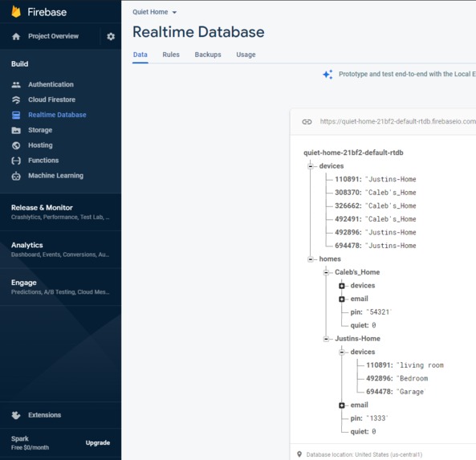Open Hosting globe icon
The width and height of the screenshot is (476, 460).
tap(16, 145)
